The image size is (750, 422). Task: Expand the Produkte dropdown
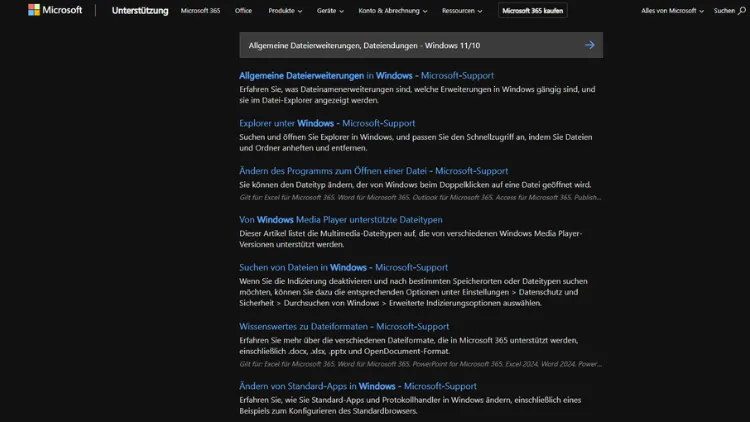[x=285, y=11]
